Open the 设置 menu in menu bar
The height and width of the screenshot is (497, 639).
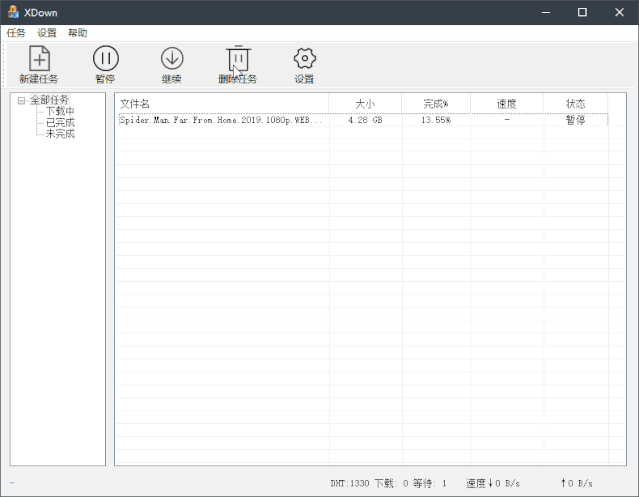point(47,33)
